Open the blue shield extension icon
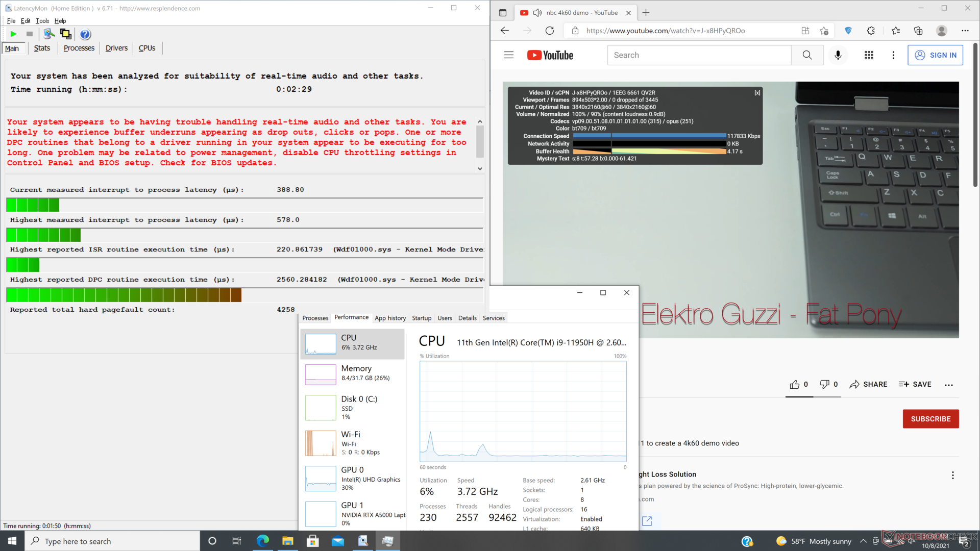Image resolution: width=980 pixels, height=551 pixels. tap(848, 31)
